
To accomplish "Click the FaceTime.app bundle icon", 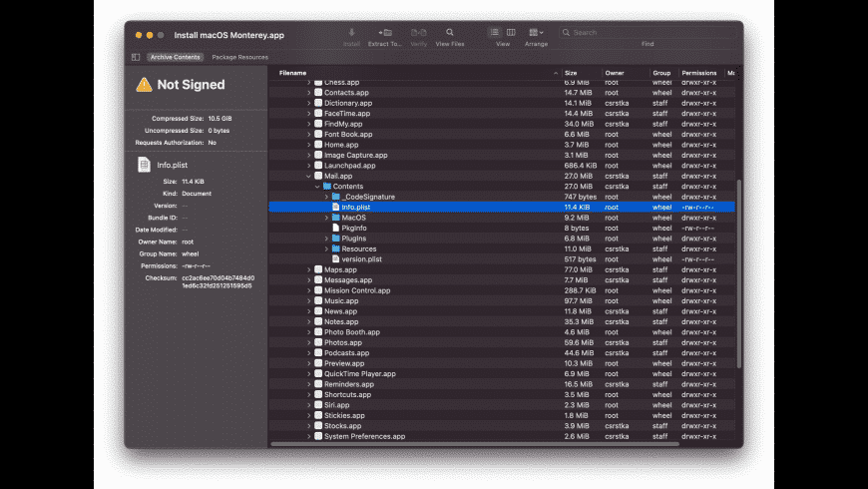I will point(318,113).
